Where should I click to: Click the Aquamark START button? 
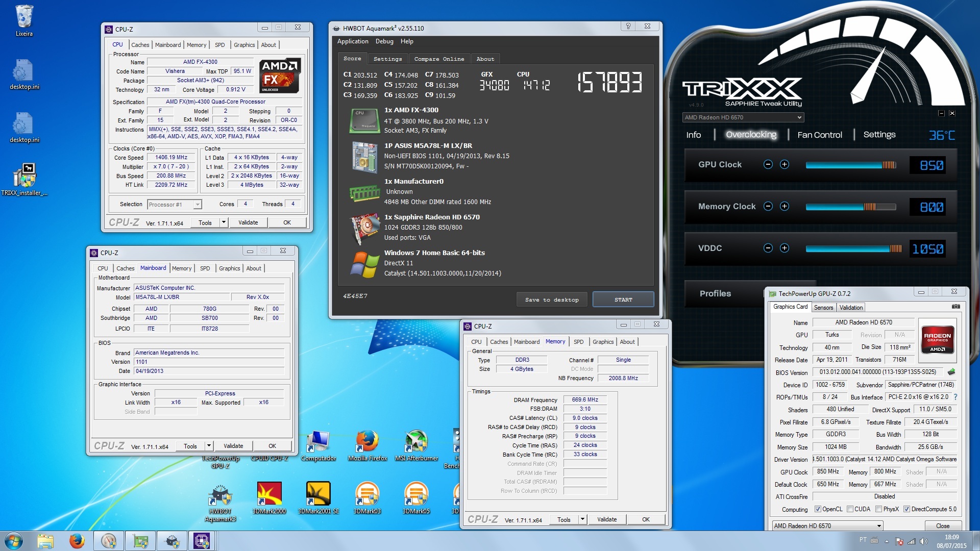tap(623, 299)
